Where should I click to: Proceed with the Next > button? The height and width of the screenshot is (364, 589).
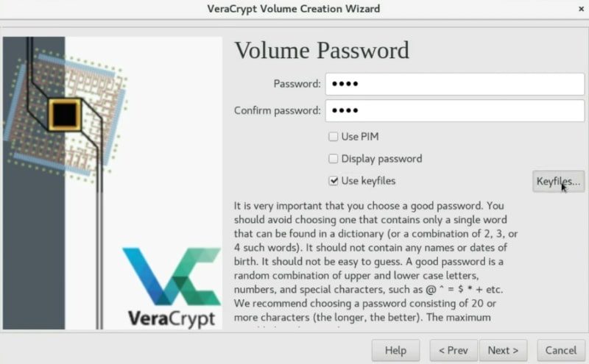[x=503, y=350]
